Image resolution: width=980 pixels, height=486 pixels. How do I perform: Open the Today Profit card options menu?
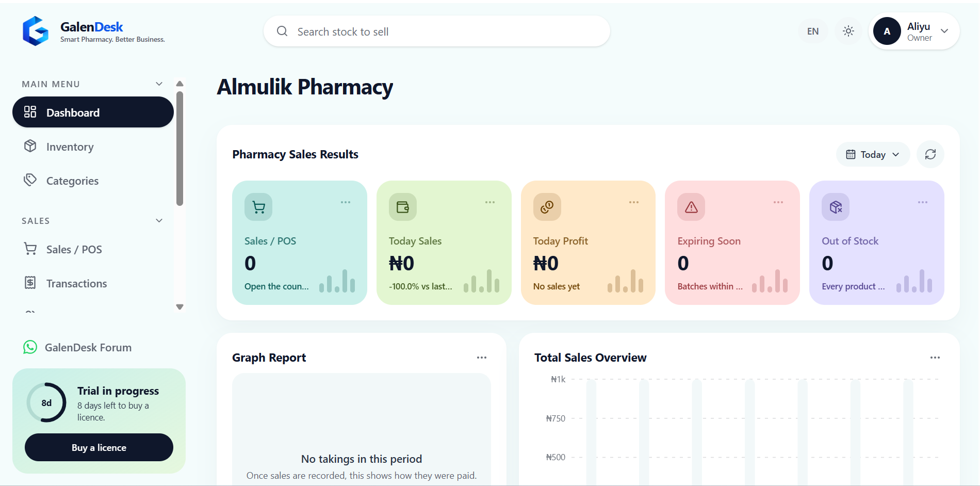pyautogui.click(x=634, y=202)
